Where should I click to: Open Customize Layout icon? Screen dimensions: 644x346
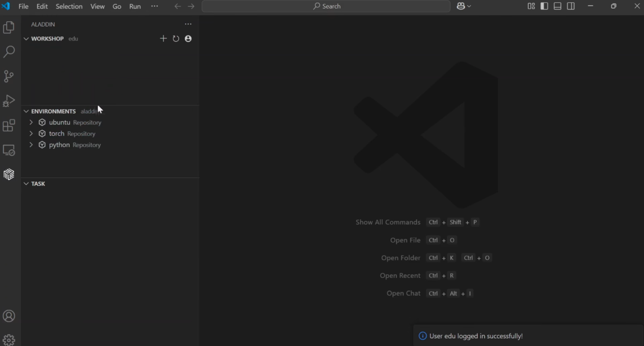(531, 6)
